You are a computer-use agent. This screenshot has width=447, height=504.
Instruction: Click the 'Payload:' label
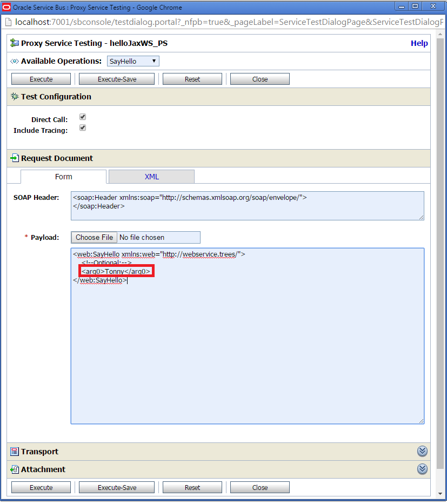[x=45, y=237]
